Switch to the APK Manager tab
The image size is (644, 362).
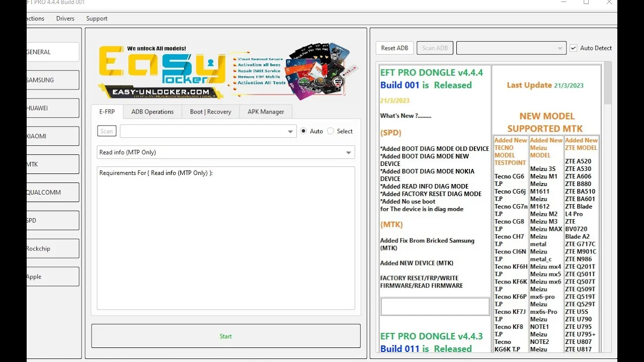[266, 112]
